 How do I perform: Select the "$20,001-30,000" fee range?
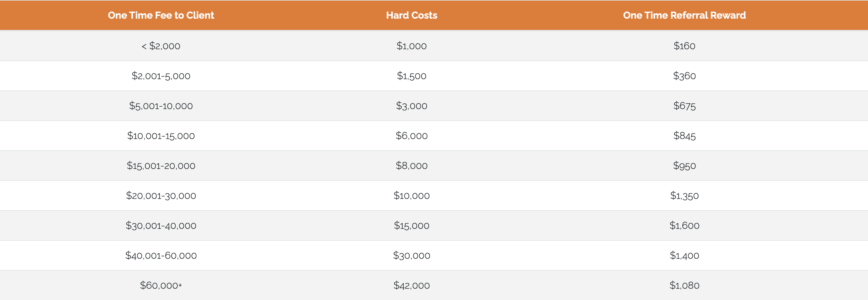click(x=161, y=196)
